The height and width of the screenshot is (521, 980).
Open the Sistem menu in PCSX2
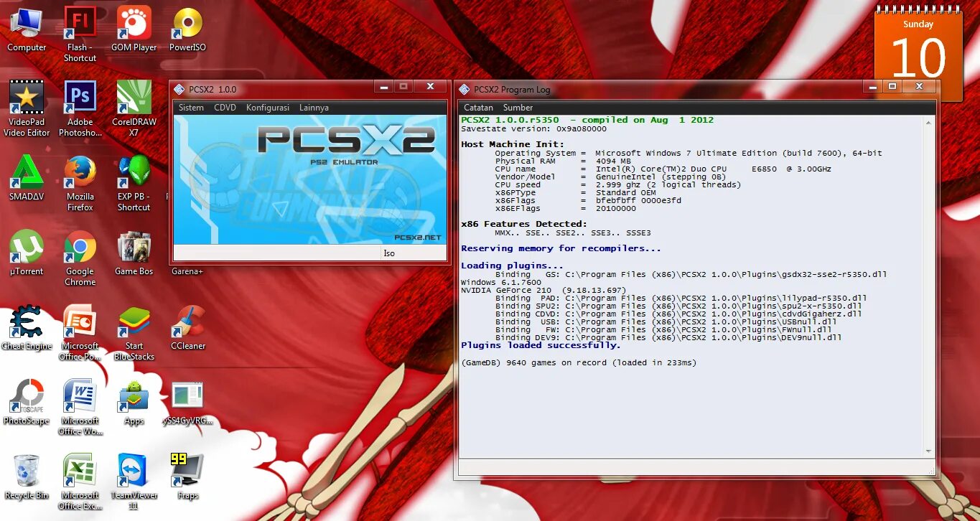click(x=192, y=108)
